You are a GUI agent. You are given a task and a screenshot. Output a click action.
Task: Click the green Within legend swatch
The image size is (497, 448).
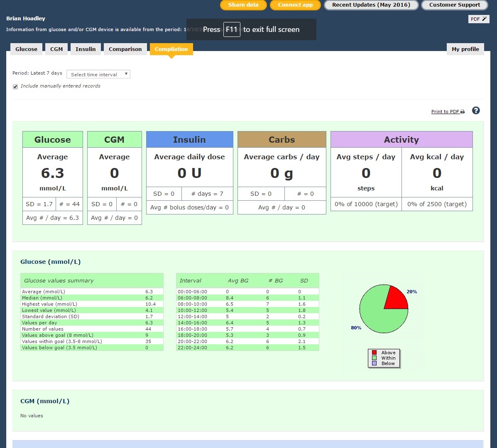[374, 358]
